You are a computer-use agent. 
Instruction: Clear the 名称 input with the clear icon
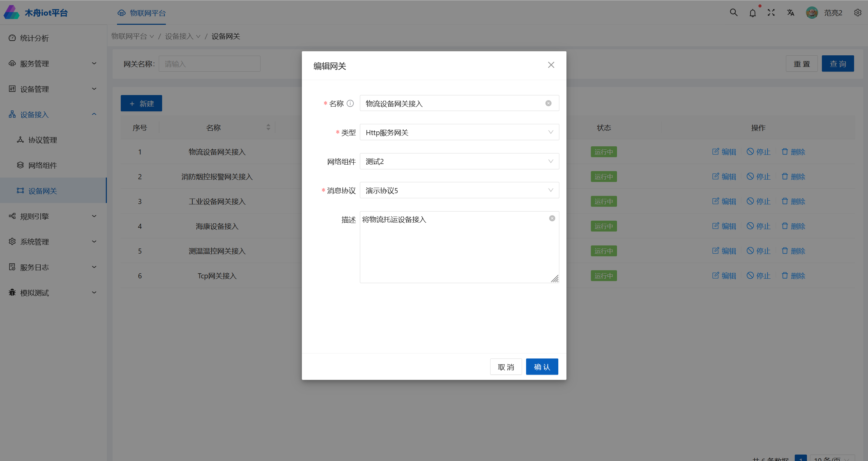pos(548,104)
